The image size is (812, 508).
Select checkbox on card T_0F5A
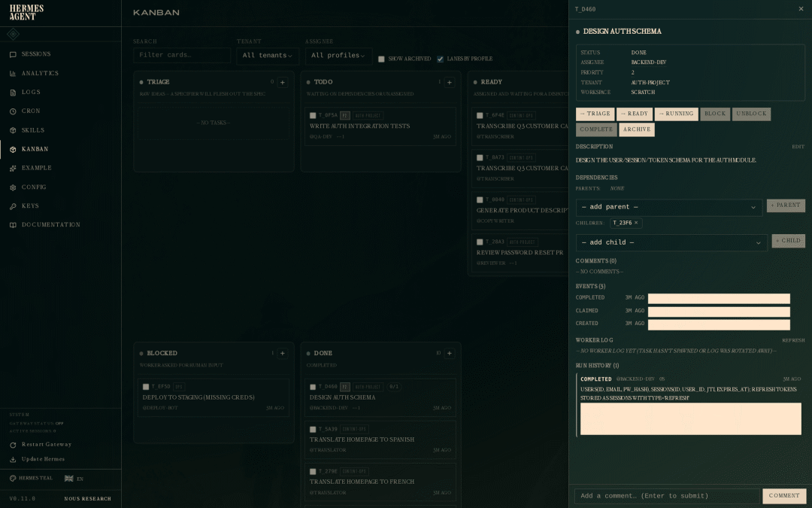(313, 116)
